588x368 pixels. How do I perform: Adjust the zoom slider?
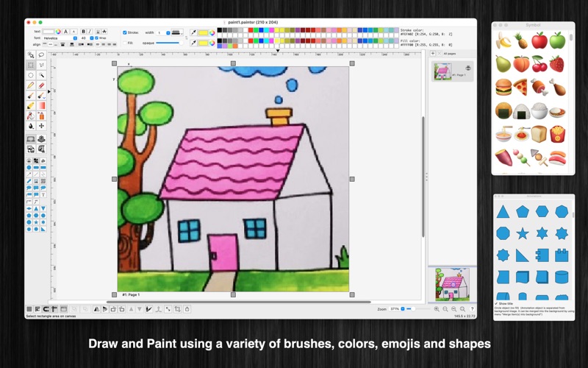click(x=418, y=309)
